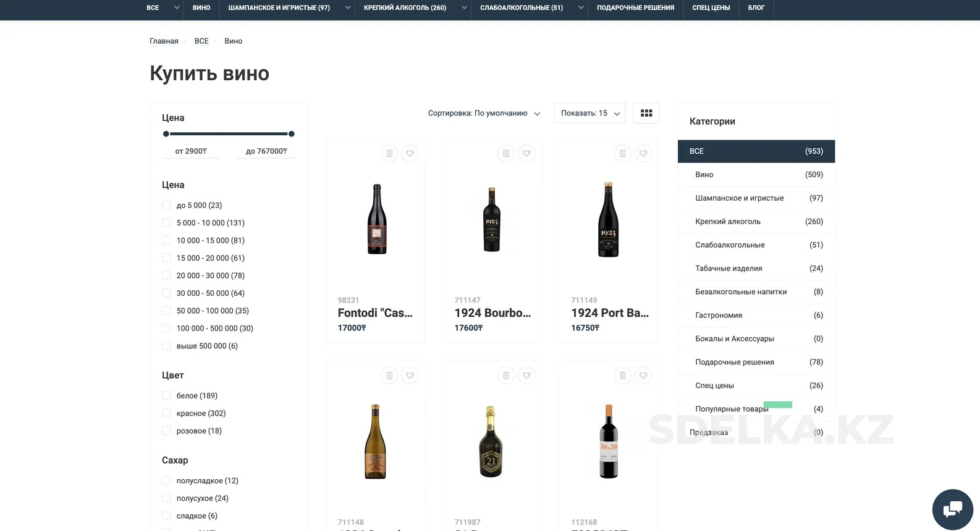Open 1924 Bourbon bottle thumbnail

point(492,219)
